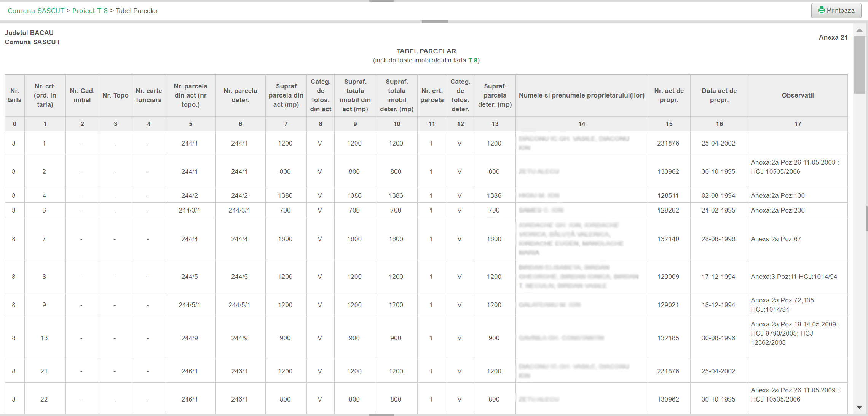Click the Nr. Topo column header
The height and width of the screenshot is (416, 868).
pyautogui.click(x=115, y=95)
